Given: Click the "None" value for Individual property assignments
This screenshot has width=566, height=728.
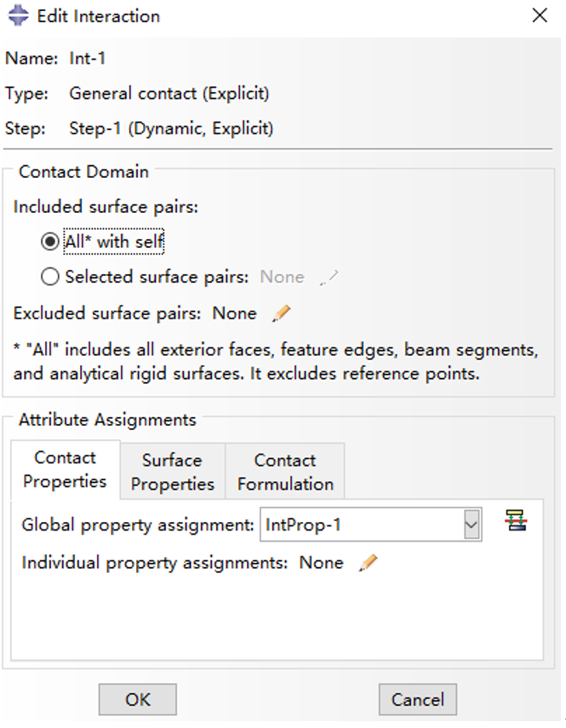Looking at the screenshot, I should pyautogui.click(x=321, y=563).
